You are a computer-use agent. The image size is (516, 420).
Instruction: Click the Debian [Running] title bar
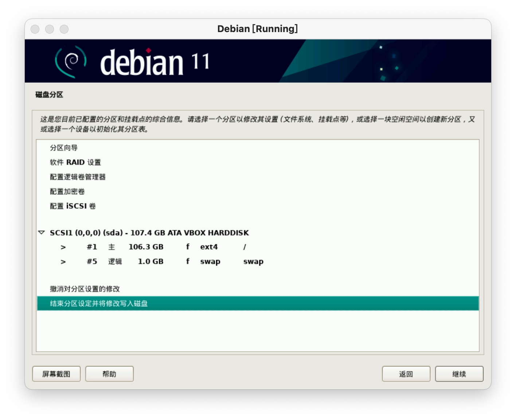tap(258, 29)
